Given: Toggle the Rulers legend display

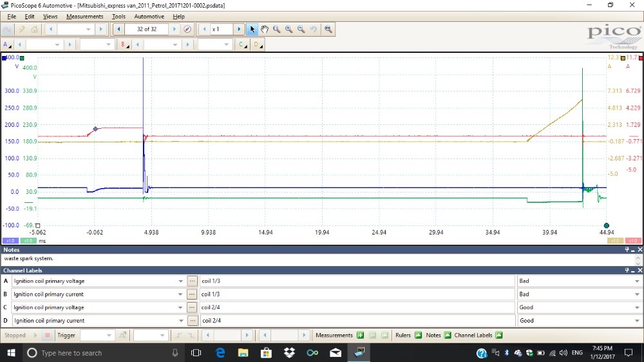Looking at the screenshot, I should click(418, 336).
